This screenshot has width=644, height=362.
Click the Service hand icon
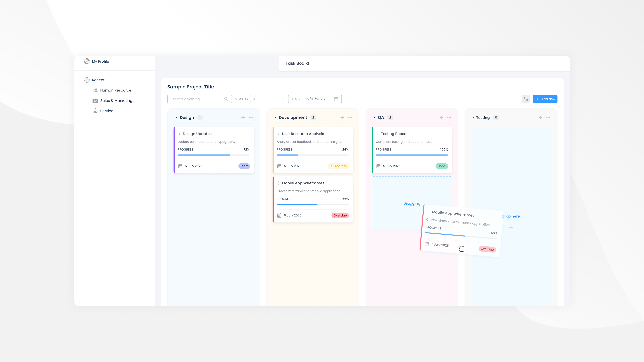pos(95,111)
